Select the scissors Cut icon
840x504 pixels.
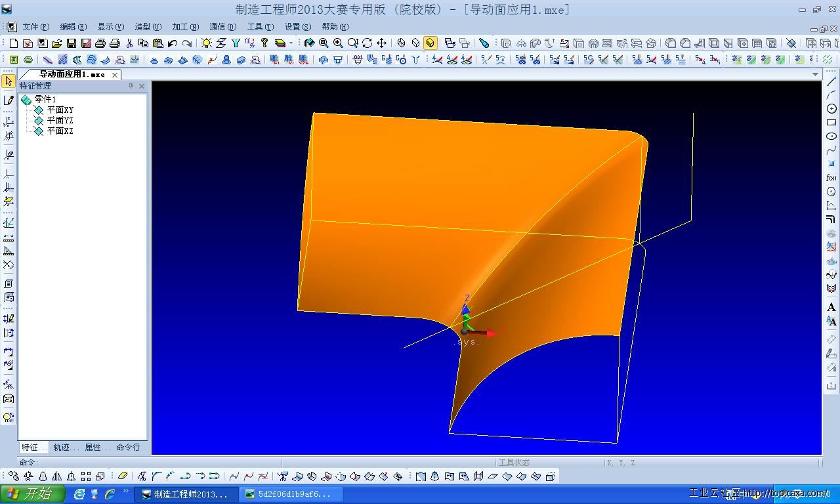coord(129,43)
